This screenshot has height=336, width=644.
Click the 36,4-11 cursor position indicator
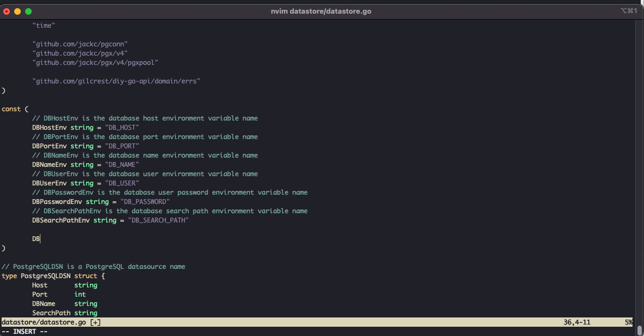click(x=577, y=322)
